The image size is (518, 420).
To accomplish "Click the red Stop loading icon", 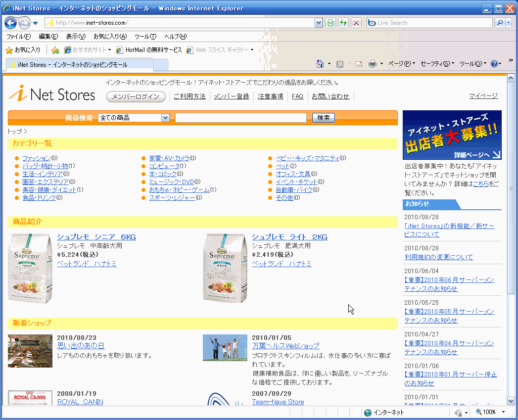I will [x=356, y=23].
